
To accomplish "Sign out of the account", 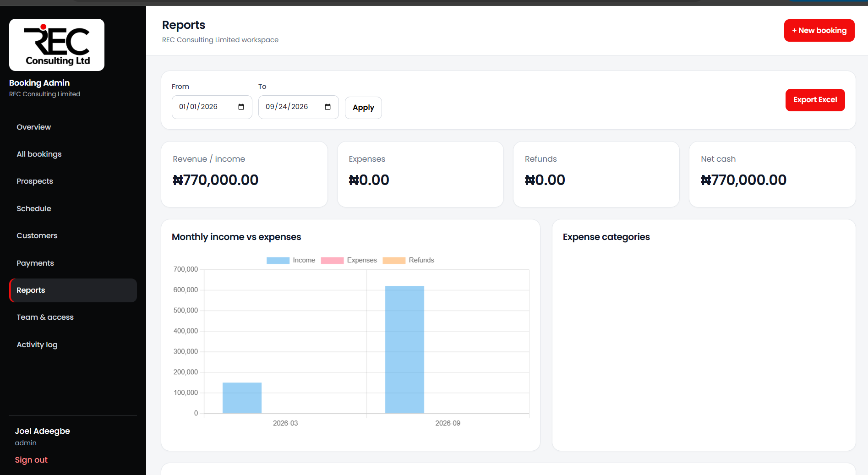I will click(x=31, y=460).
